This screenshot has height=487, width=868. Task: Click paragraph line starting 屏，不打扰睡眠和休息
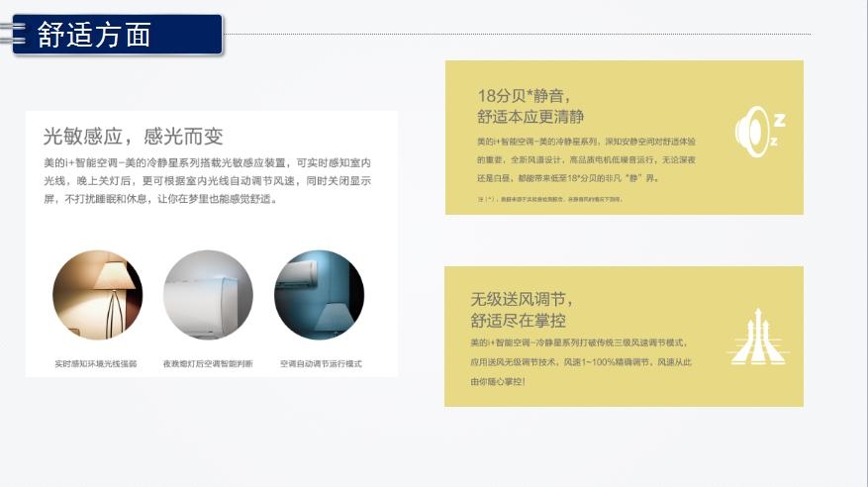(160, 199)
